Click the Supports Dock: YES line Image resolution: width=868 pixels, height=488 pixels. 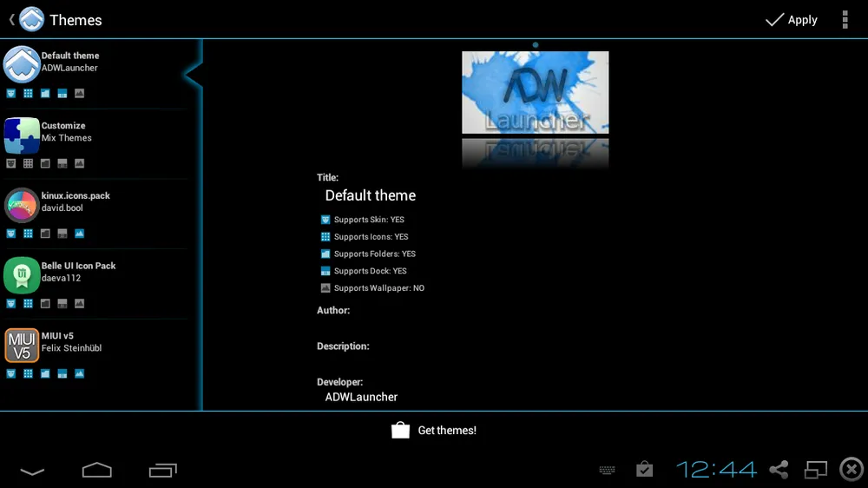point(364,271)
